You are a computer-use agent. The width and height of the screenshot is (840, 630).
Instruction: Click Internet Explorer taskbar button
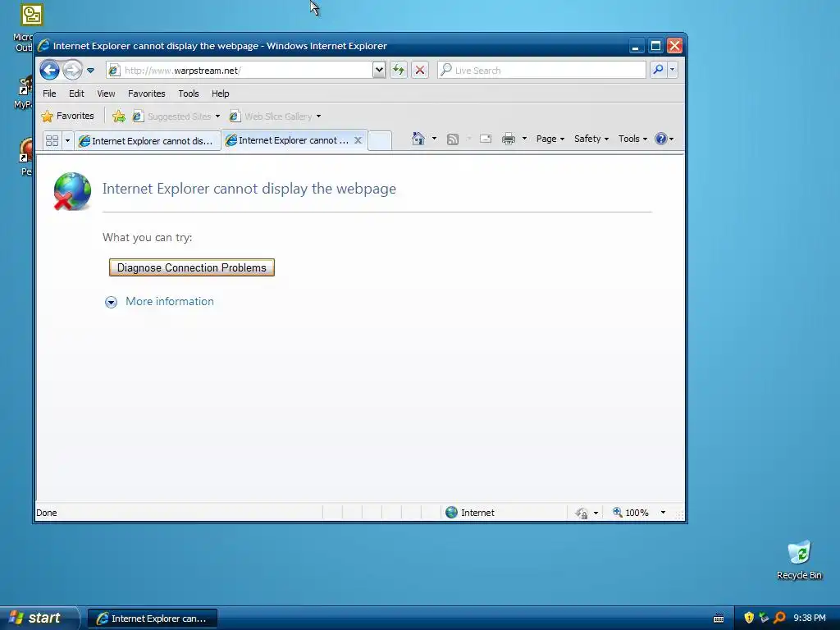(153, 619)
